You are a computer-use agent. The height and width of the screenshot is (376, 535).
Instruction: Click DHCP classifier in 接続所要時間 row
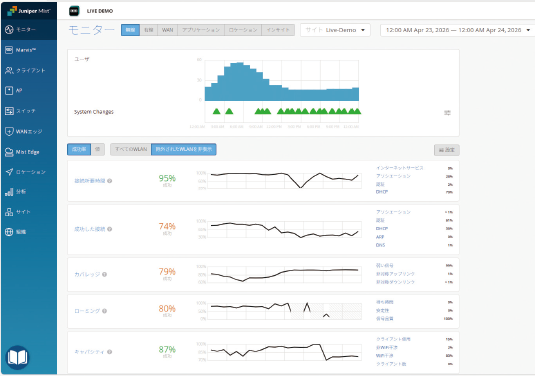(382, 192)
